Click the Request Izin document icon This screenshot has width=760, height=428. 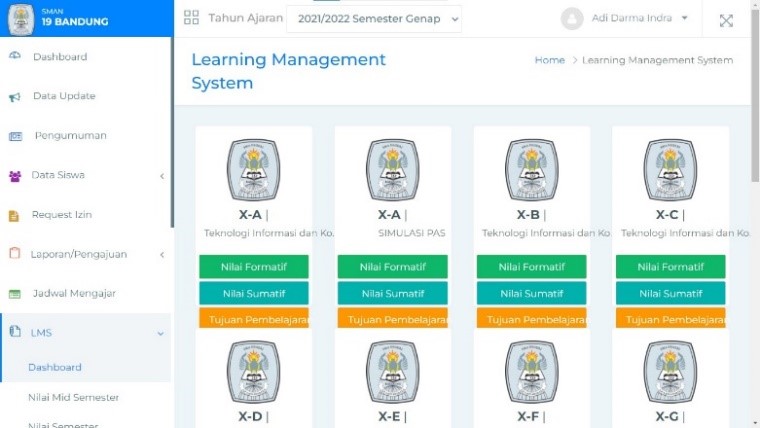[x=15, y=215]
